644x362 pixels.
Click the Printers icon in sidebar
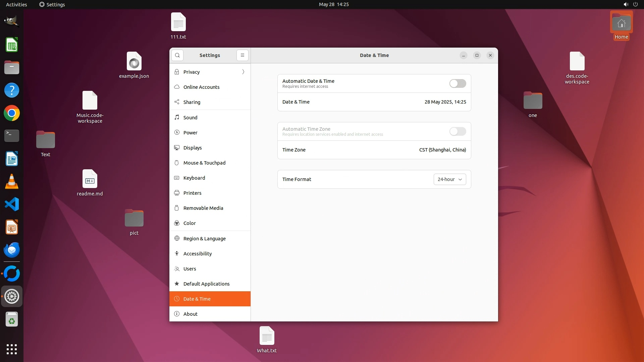177,193
